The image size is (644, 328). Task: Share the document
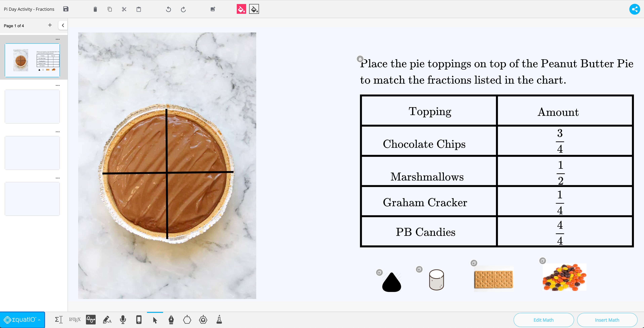[x=635, y=10]
